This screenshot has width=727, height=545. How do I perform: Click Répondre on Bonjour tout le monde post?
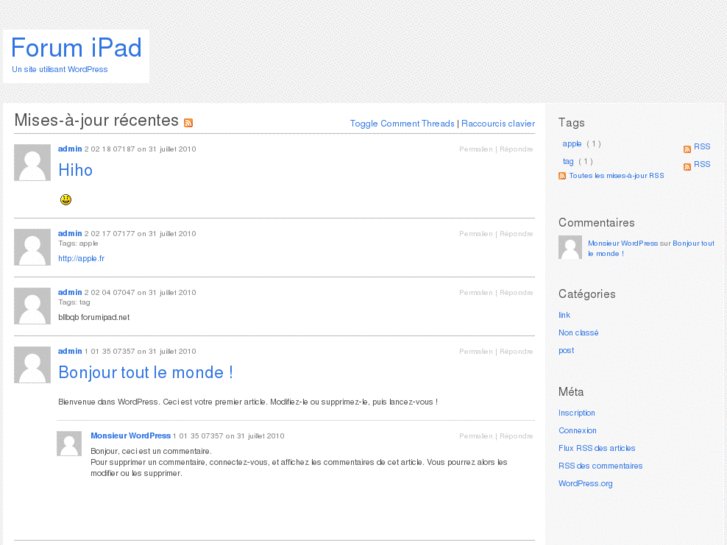coord(516,351)
